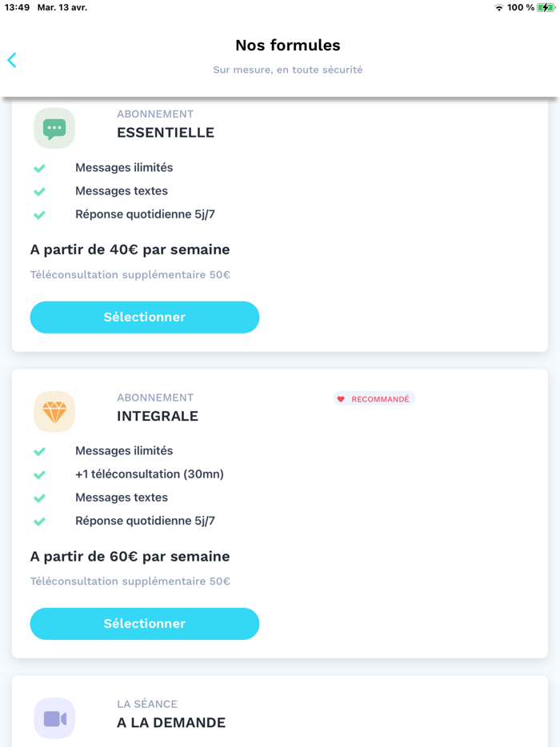Screen dimensions: 560x747
Task: Tap Téléconsultation supplémentaire 50€ under Integrale
Action: coord(130,581)
